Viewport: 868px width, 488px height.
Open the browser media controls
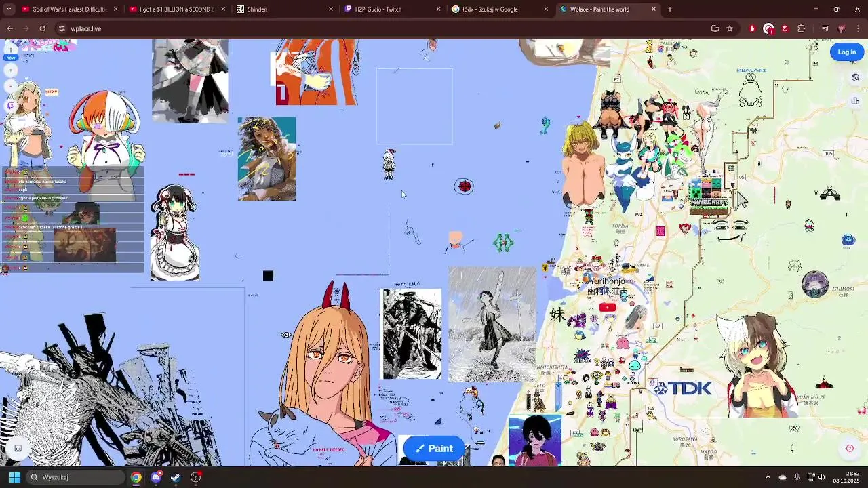click(x=825, y=28)
